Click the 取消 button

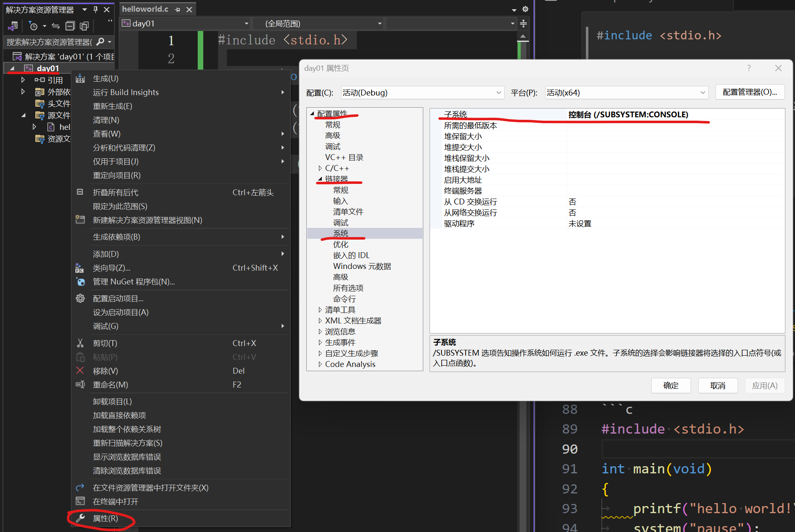coord(718,385)
